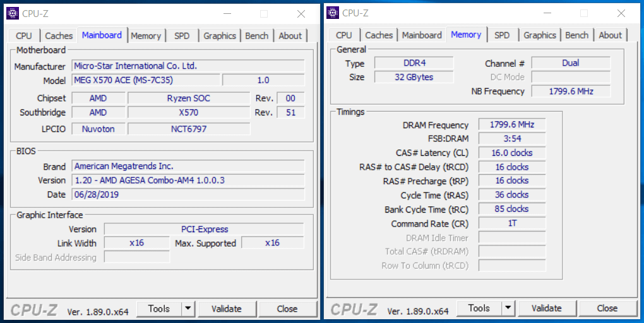Click BIOS Version field 1.20 AGESA
The width and height of the screenshot is (644, 323).
[188, 180]
